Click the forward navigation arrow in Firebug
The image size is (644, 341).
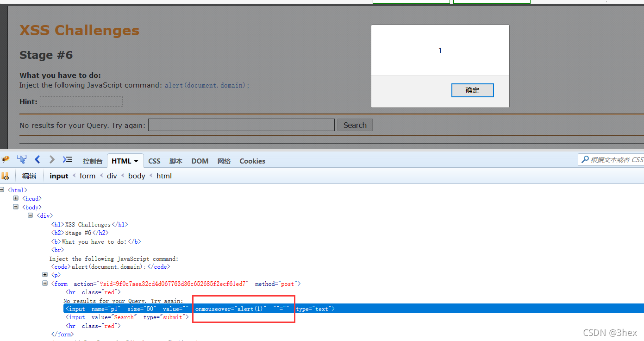click(x=51, y=159)
